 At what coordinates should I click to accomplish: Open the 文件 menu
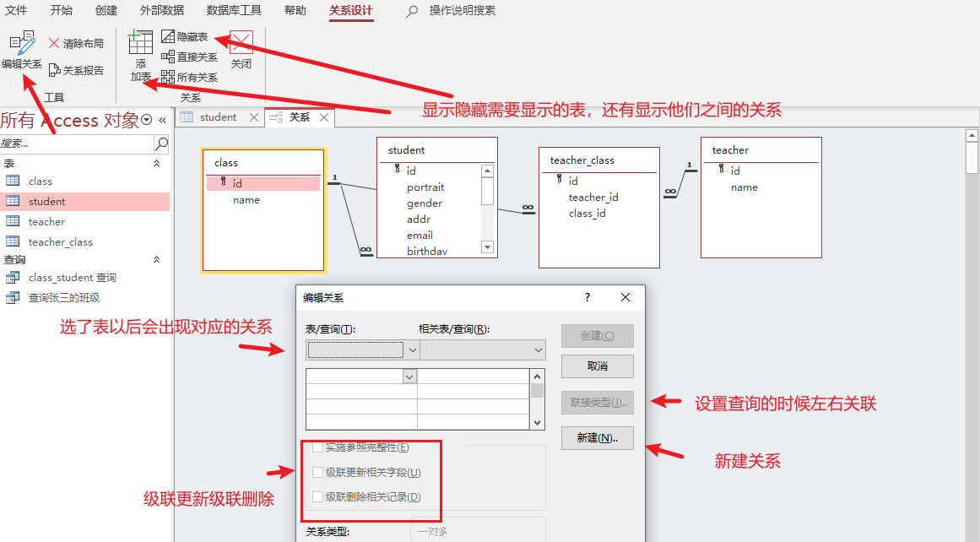click(16, 11)
